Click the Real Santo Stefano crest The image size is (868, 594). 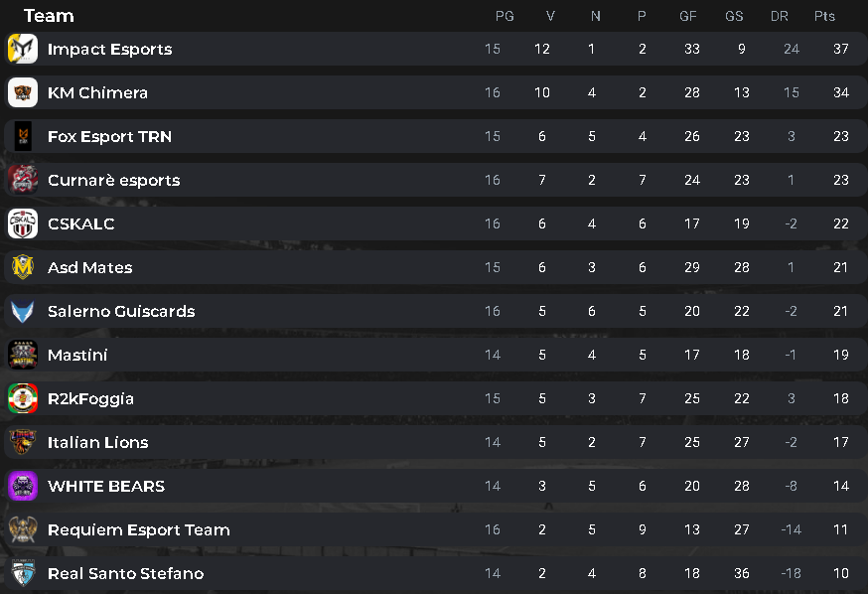point(23,573)
